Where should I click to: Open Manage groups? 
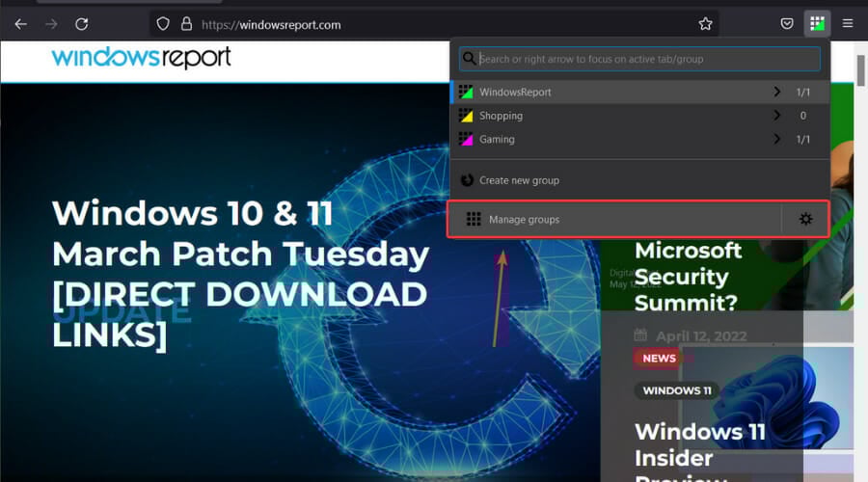(x=615, y=219)
